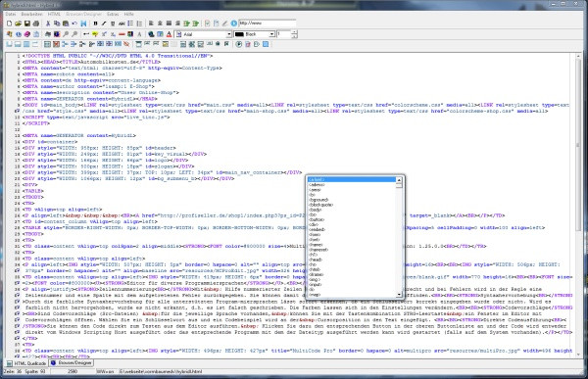The image size is (588, 379).
Task: Open the Datei menu
Action: (10, 14)
